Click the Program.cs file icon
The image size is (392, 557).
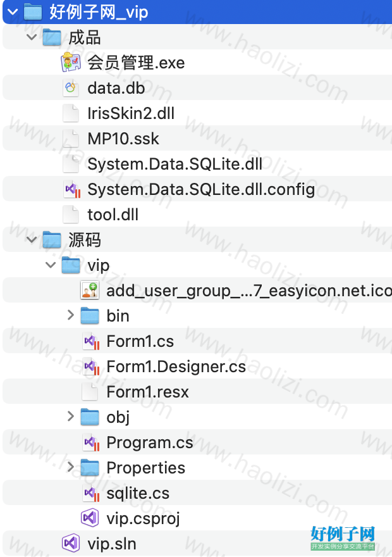coord(91,442)
